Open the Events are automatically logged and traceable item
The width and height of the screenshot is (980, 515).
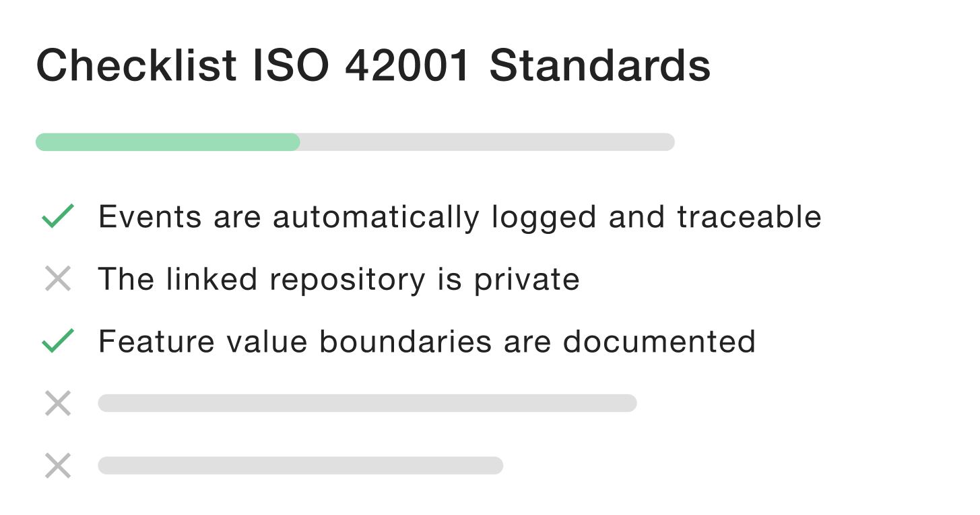pos(460,217)
